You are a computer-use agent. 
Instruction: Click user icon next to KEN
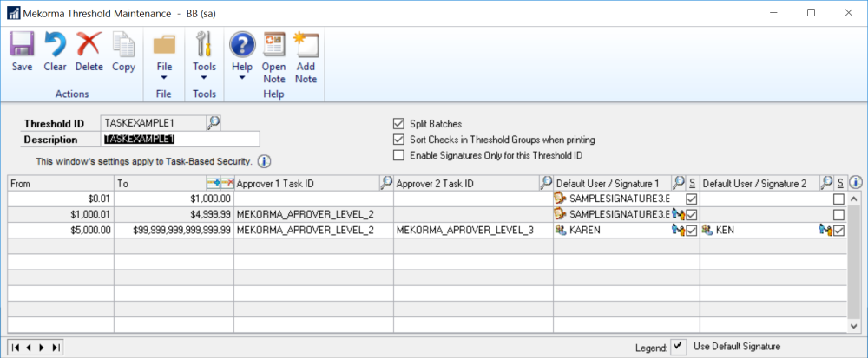(x=707, y=230)
